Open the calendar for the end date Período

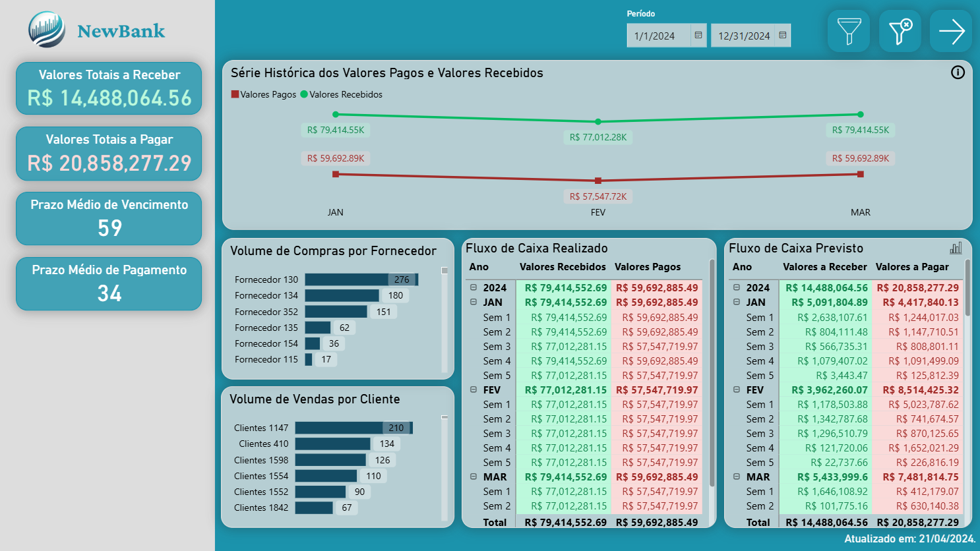[783, 35]
